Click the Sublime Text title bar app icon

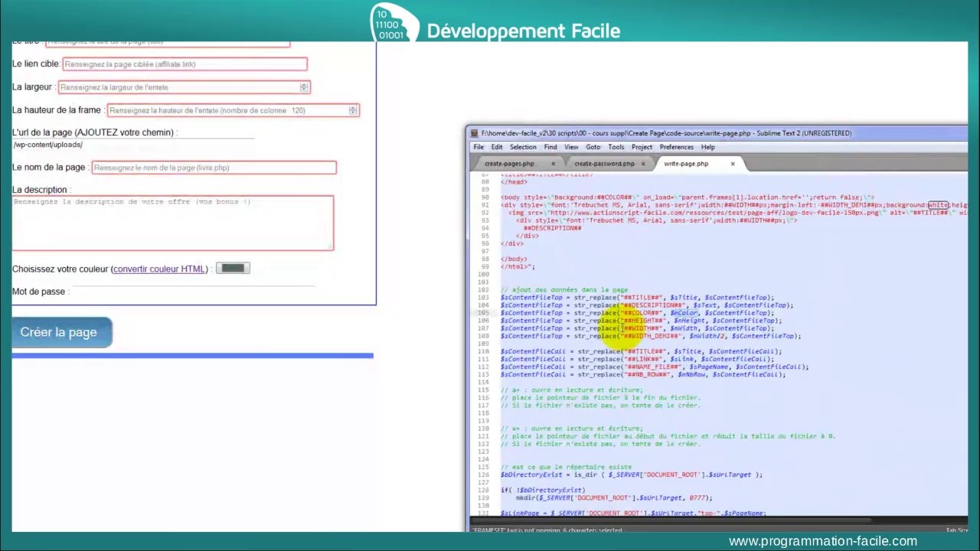pyautogui.click(x=475, y=133)
